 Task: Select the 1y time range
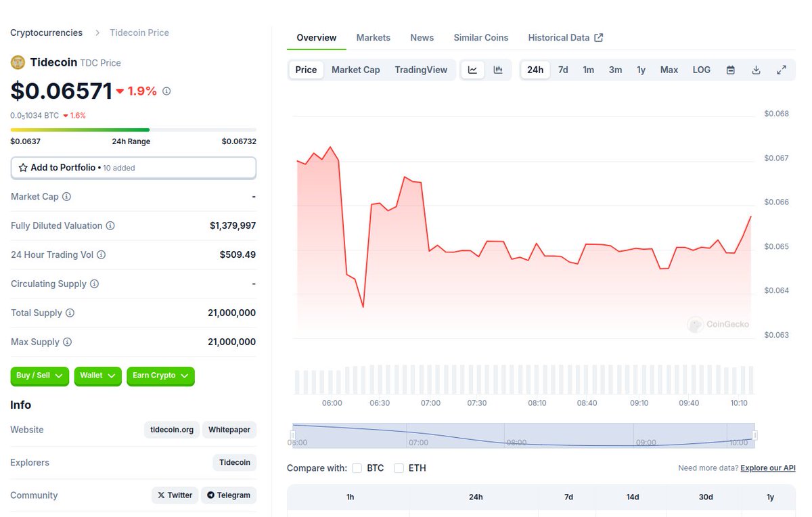click(x=641, y=70)
